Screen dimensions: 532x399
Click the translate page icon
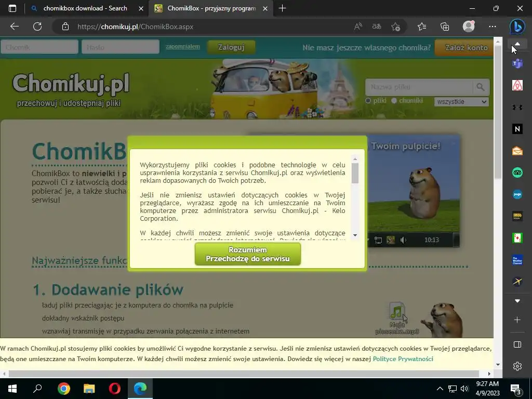377,26
